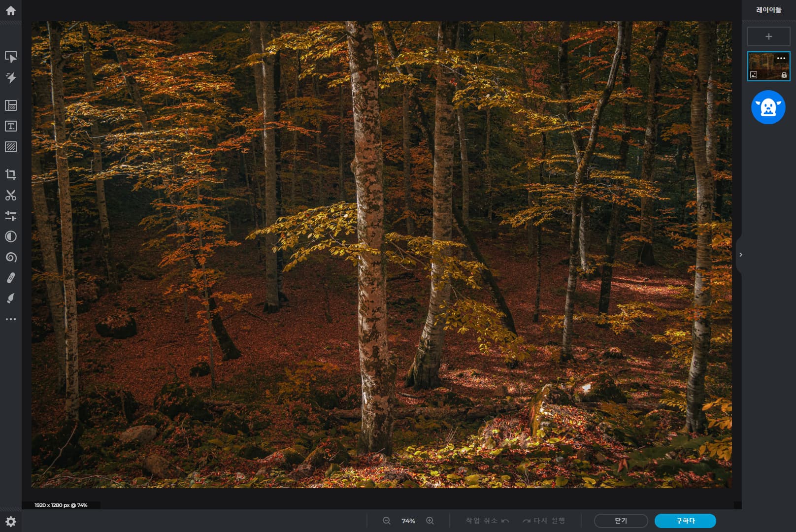Screen dimensions: 796x532
Task: Click the forest photo canvas
Action: (x=381, y=254)
